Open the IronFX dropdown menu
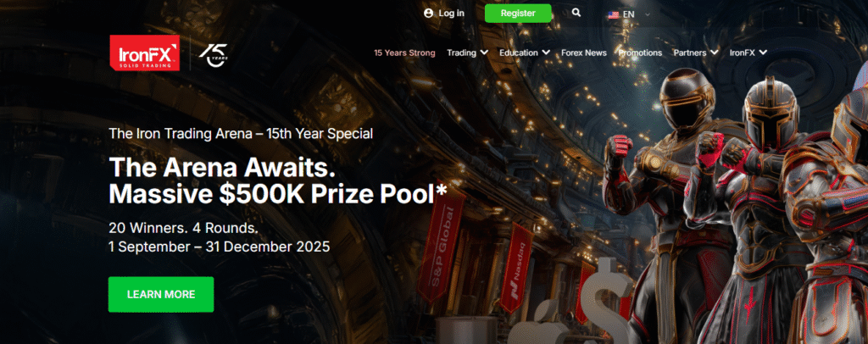The image size is (868, 344). [x=748, y=53]
